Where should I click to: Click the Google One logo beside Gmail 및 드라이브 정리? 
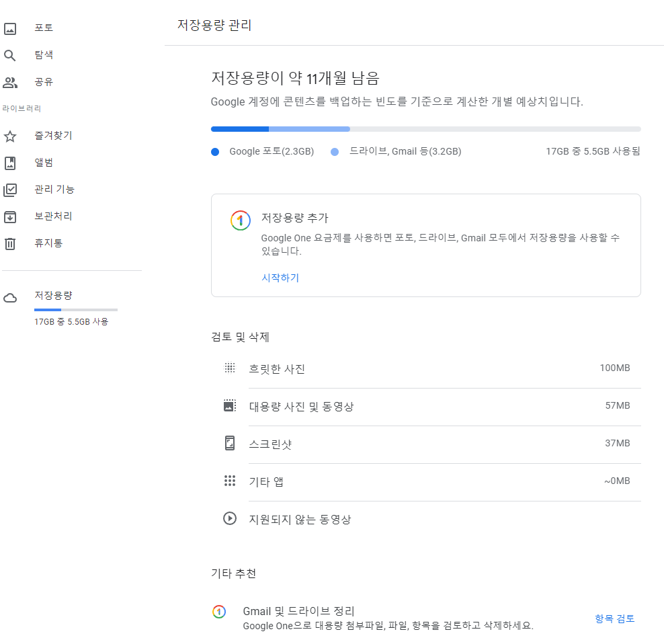[x=219, y=611]
